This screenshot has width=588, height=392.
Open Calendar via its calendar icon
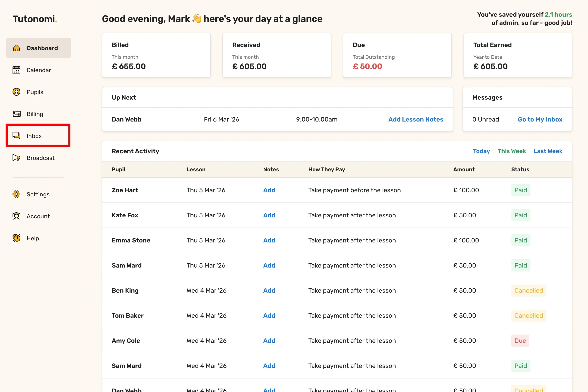pos(16,70)
